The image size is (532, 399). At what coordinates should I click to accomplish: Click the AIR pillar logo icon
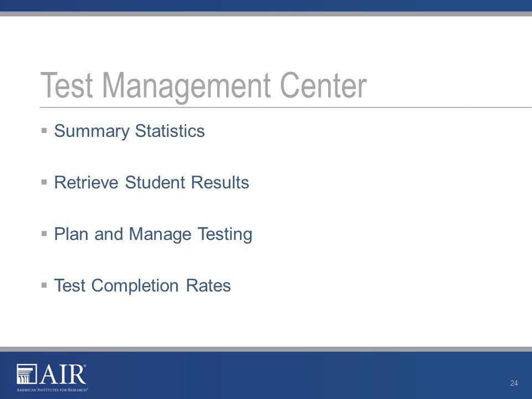point(27,374)
